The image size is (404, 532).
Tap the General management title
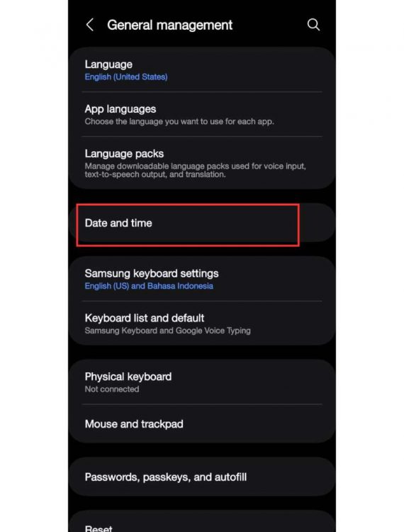tap(170, 25)
